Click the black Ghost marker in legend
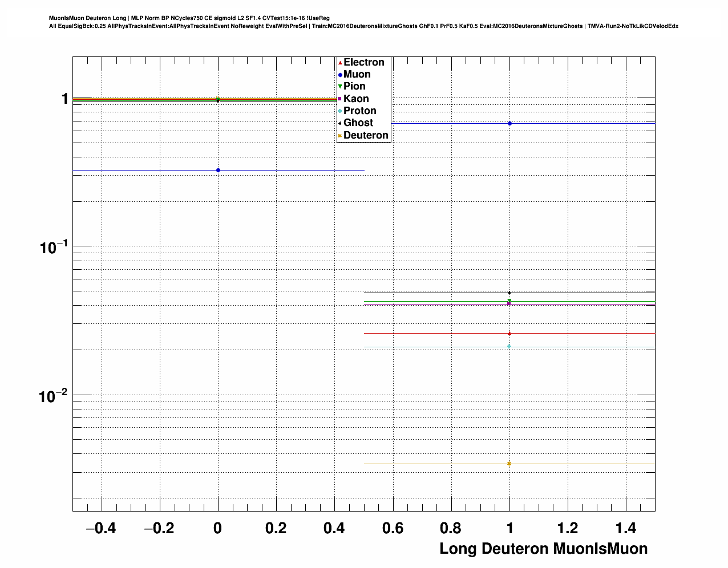 click(340, 123)
